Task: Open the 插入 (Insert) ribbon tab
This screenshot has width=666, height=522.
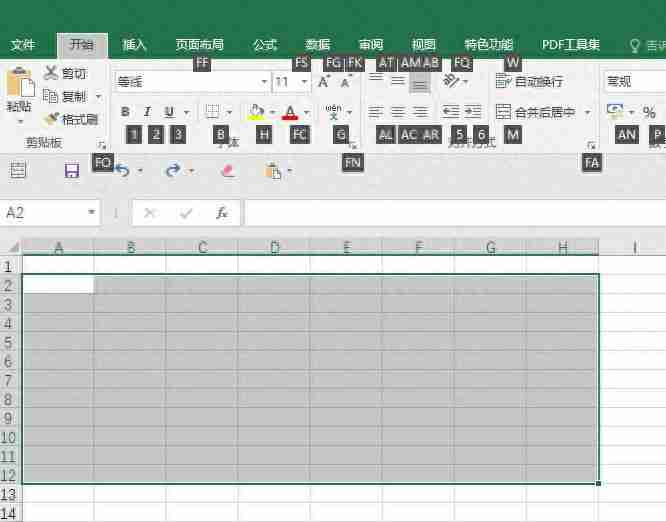Action: pos(134,45)
